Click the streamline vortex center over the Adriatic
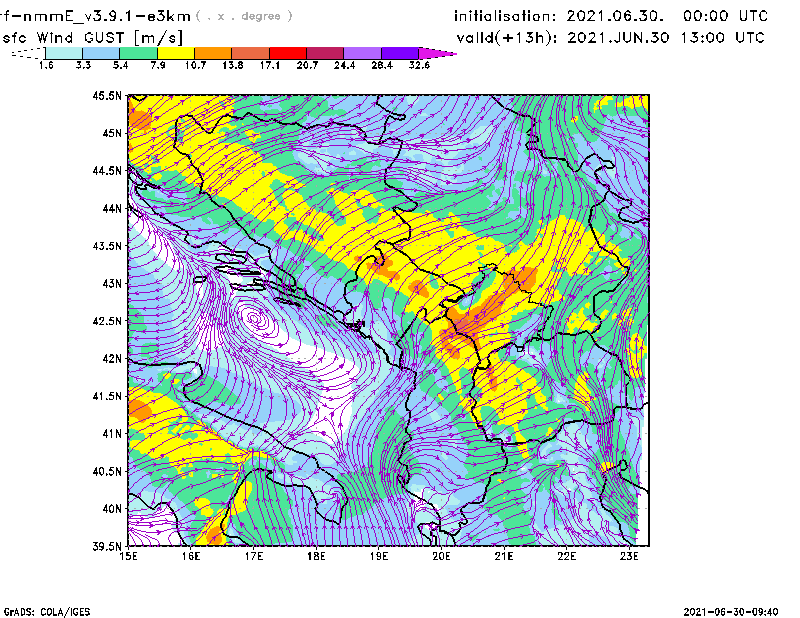The width and height of the screenshot is (800, 618). (255, 319)
